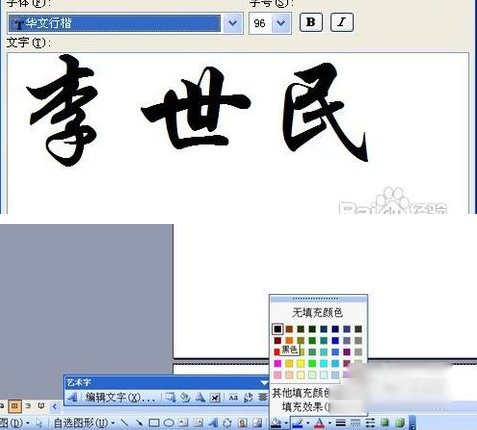Choose the WordArt Shape icon
The height and width of the screenshot is (430, 477).
(x=200, y=397)
